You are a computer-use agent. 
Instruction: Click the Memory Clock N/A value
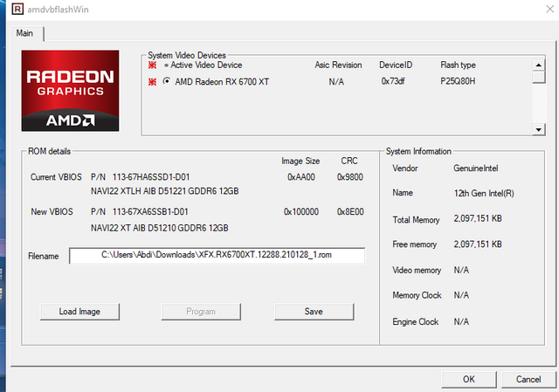pos(461,295)
